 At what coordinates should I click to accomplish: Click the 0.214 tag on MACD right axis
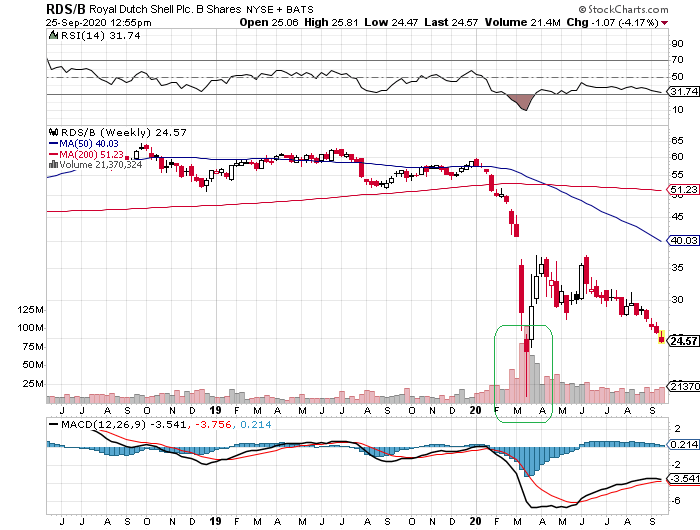tap(683, 445)
